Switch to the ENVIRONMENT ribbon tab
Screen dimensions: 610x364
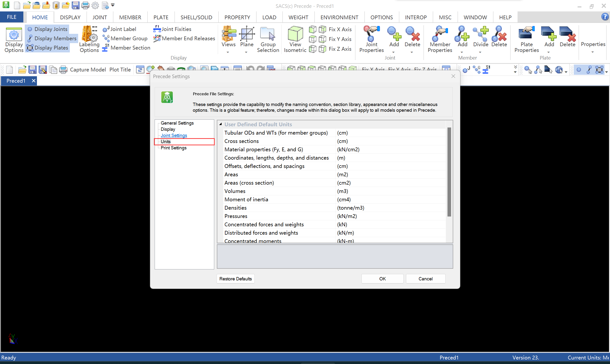pyautogui.click(x=339, y=17)
